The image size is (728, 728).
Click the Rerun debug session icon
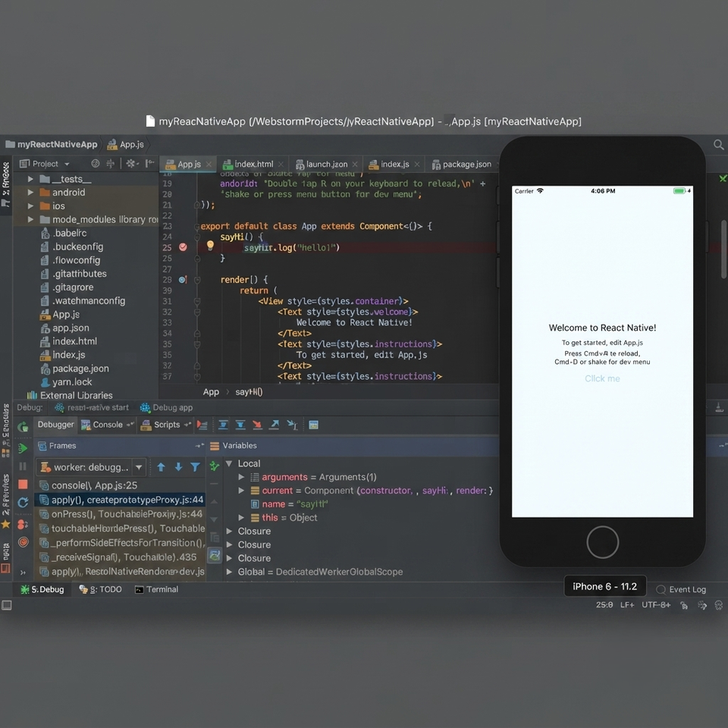22,426
